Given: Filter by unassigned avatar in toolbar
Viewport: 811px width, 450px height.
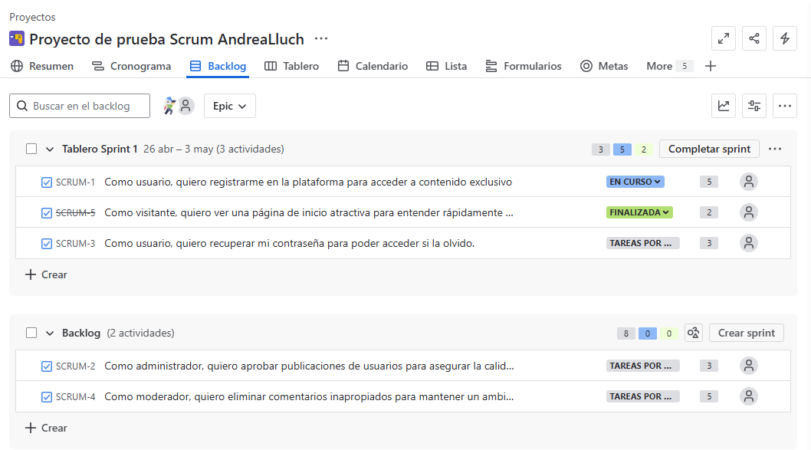Looking at the screenshot, I should click(186, 106).
